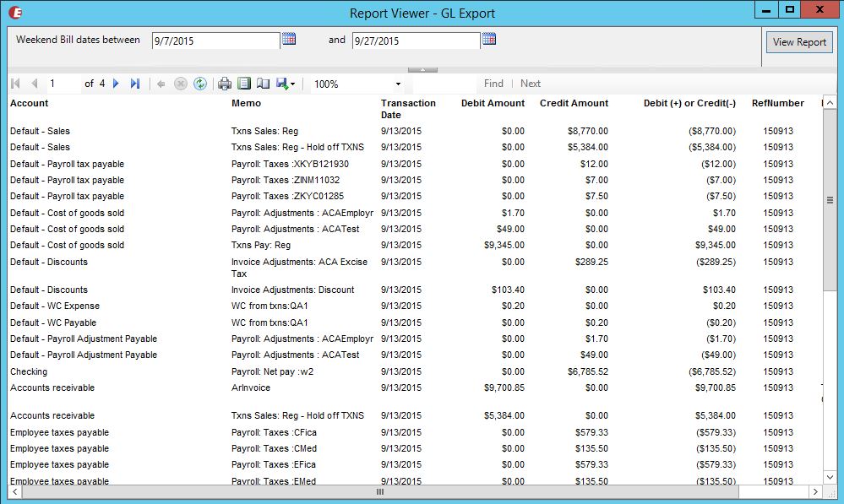Viewport: 844px width, 504px height.
Task: Go to the next report page
Action: tap(117, 84)
